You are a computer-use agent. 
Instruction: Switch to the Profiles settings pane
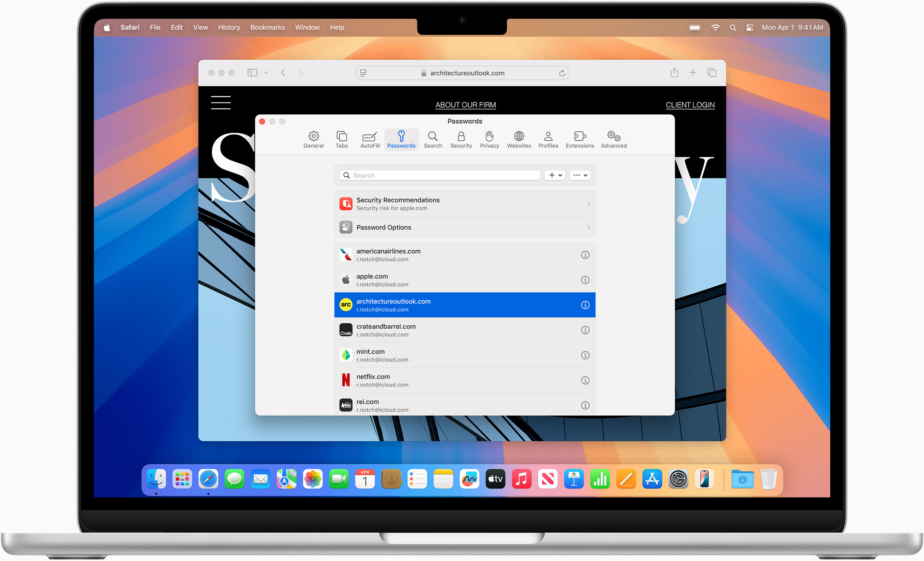click(548, 139)
